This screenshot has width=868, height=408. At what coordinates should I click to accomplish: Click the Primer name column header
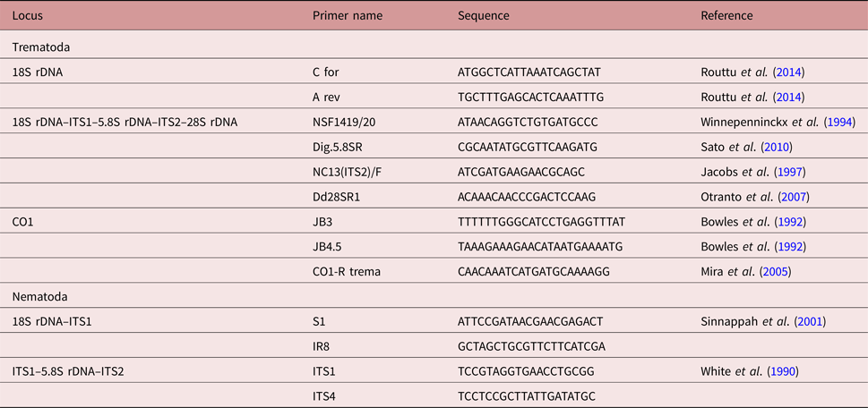tap(344, 16)
